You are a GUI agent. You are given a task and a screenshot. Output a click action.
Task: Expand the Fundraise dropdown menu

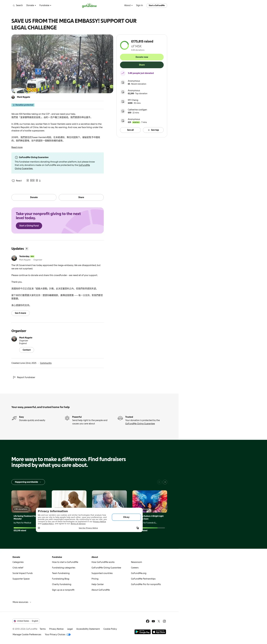(45, 5)
